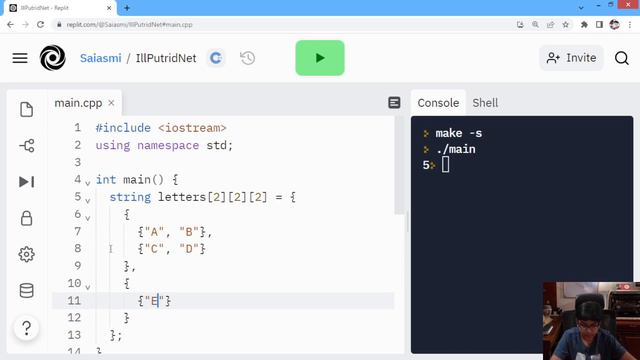Click the IllPutridNet repl name
640x360 pixels.
(166, 58)
